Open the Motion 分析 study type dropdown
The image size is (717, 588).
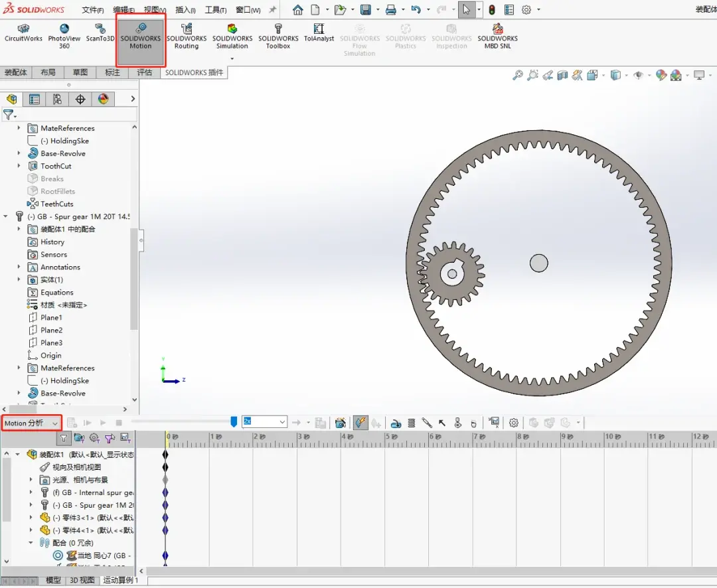tap(31, 423)
